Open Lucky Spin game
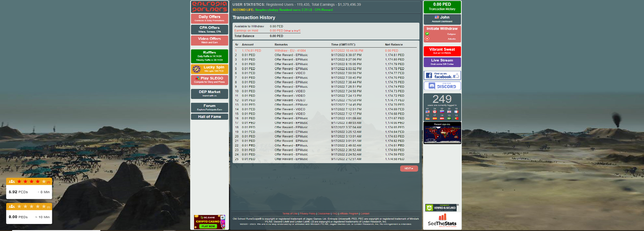This screenshot has height=231, width=644. (209, 69)
